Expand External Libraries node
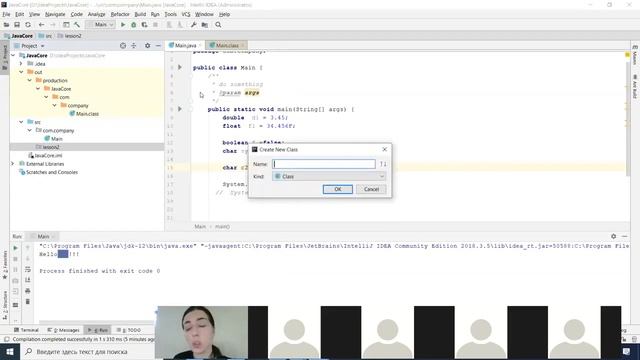640x360 pixels. tap(13, 164)
